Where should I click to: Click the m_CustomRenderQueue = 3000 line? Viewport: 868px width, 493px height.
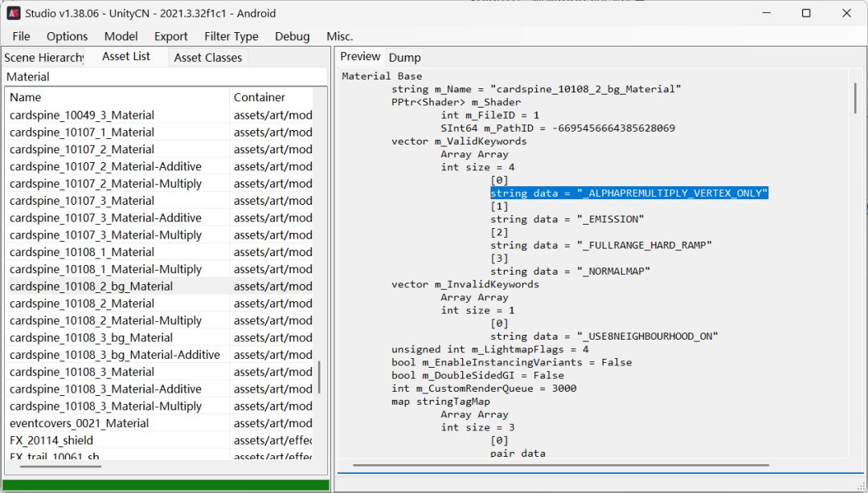(484, 389)
